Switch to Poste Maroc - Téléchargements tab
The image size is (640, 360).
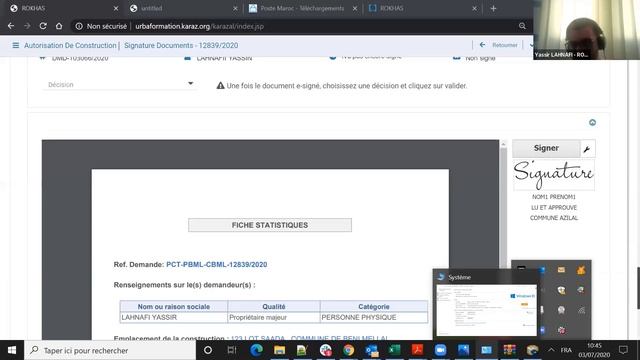[303, 8]
